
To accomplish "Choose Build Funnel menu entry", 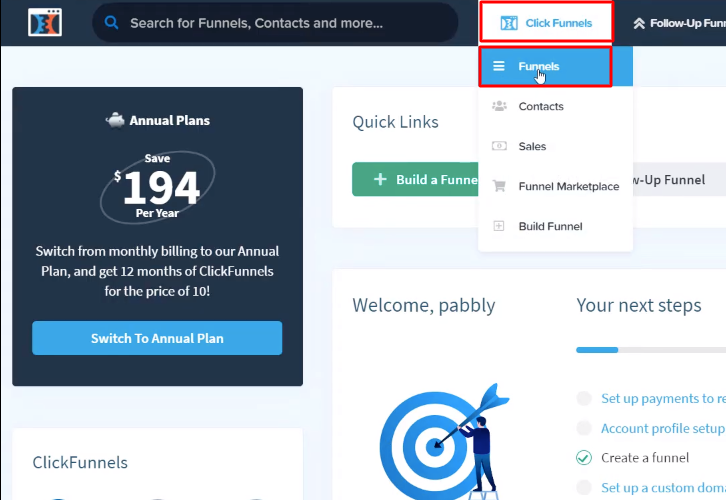I will coord(556,226).
